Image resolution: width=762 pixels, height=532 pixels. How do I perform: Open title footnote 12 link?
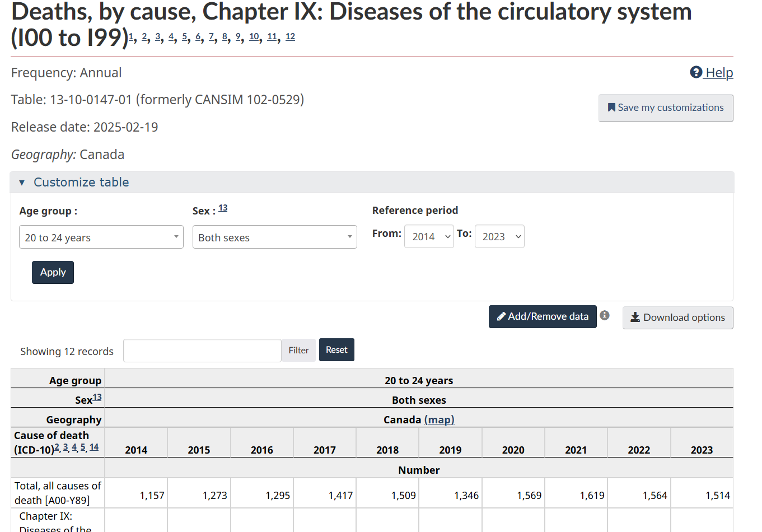(290, 36)
